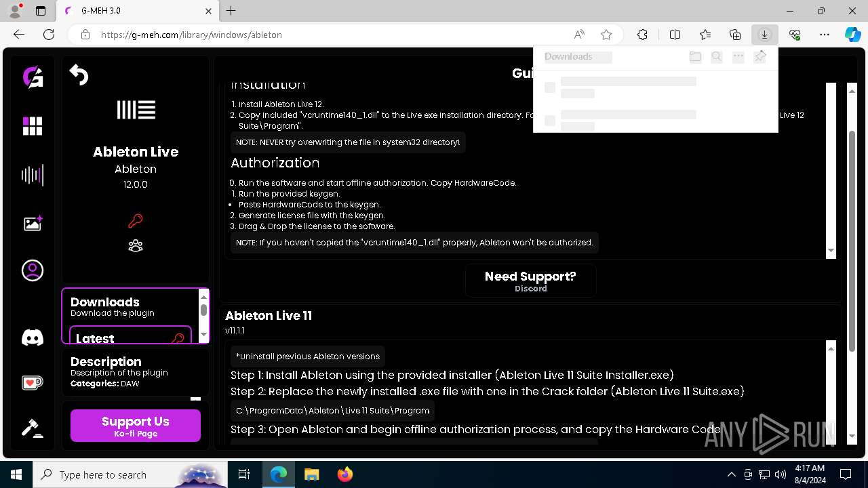Viewport: 868px width, 488px height.
Task: Open the Ko-fi heart cup icon in sidebar
Action: pos(33,383)
